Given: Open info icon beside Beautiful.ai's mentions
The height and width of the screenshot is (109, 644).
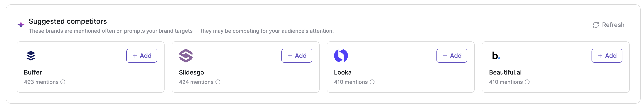Looking at the screenshot, I should (527, 82).
